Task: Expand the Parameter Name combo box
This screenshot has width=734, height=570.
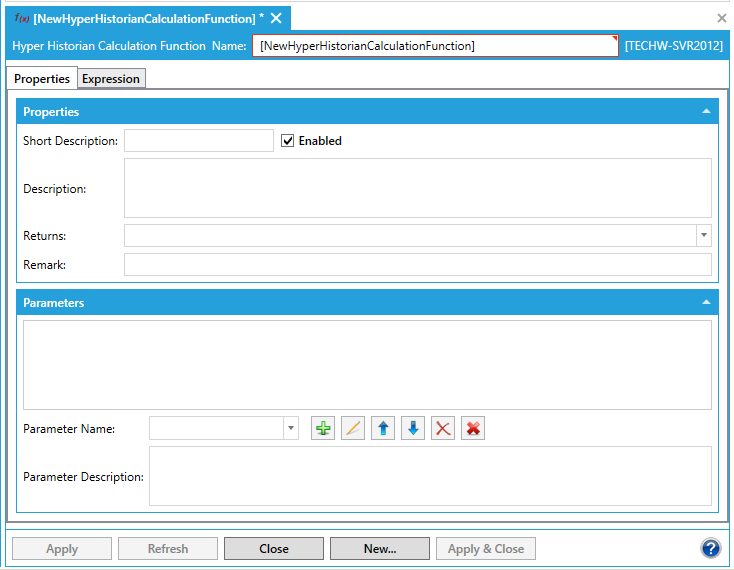Action: pos(291,428)
